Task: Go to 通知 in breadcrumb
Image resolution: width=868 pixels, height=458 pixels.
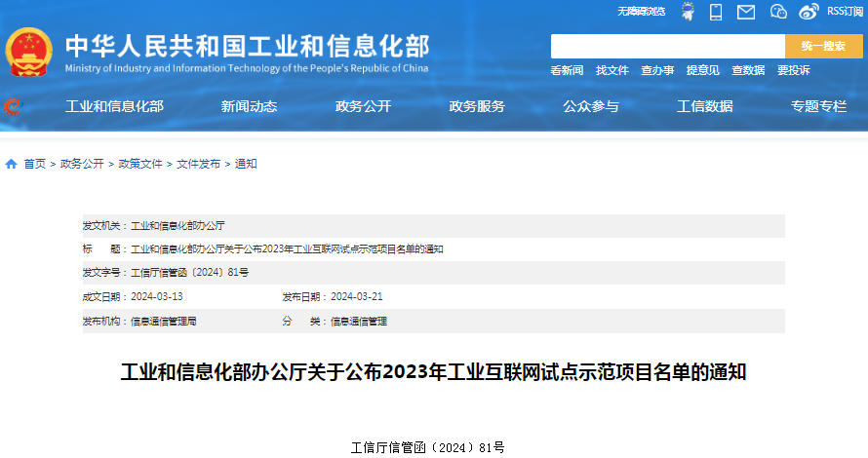Action: click(246, 164)
